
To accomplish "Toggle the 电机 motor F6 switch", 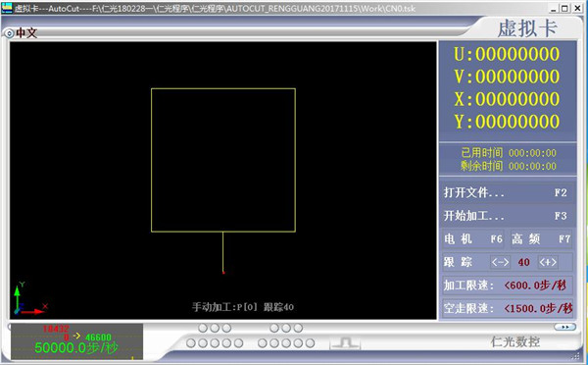I will click(473, 238).
